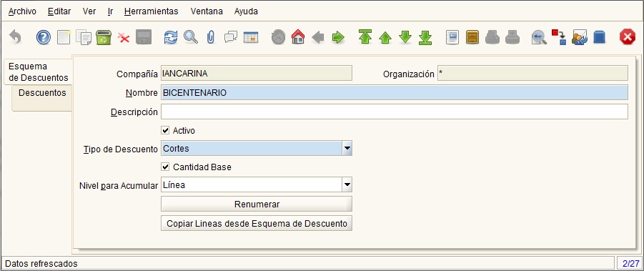Open the Archivo menu
Screen dimensions: 644x271
[22, 11]
